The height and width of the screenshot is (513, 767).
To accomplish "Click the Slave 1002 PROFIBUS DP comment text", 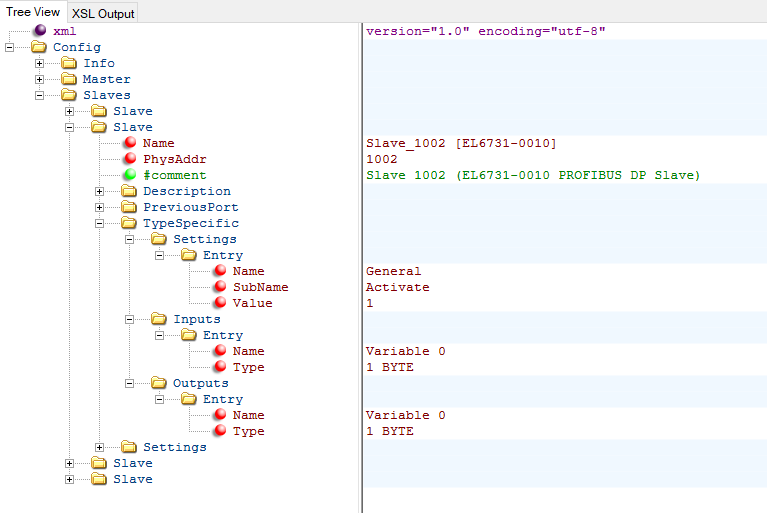I will pyautogui.click(x=532, y=175).
